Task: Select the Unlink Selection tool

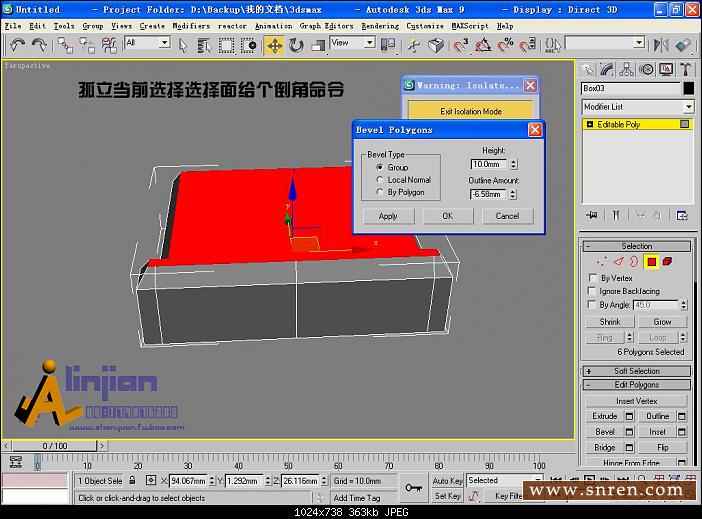Action: click(x=87, y=45)
